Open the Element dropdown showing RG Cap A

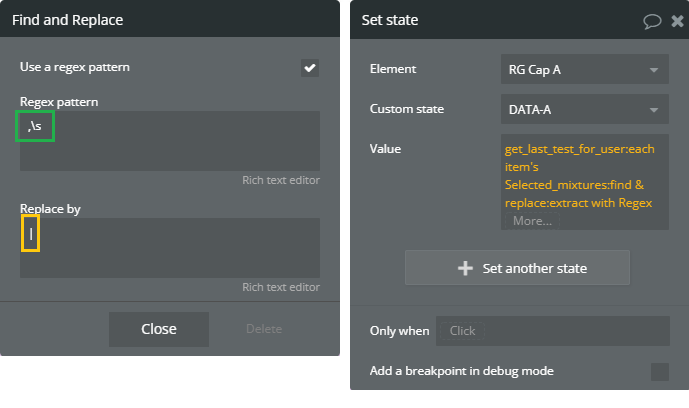coord(584,70)
